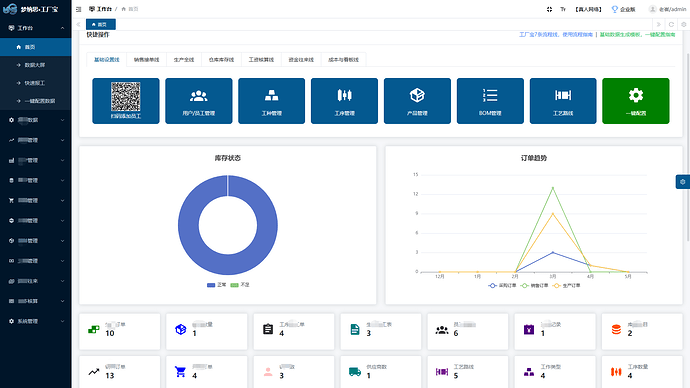Refresh the current page tab
The width and height of the screenshot is (690, 388).
pos(671,25)
